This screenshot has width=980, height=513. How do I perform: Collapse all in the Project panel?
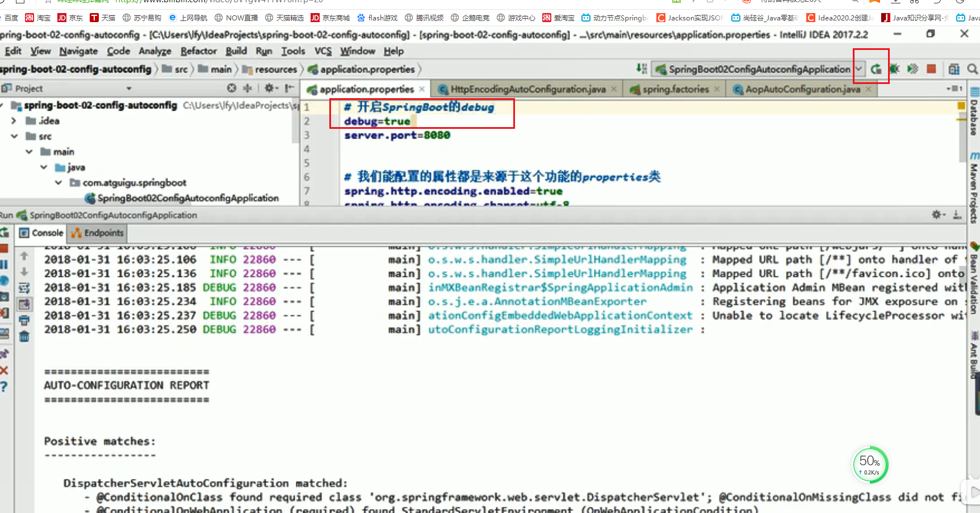point(248,88)
